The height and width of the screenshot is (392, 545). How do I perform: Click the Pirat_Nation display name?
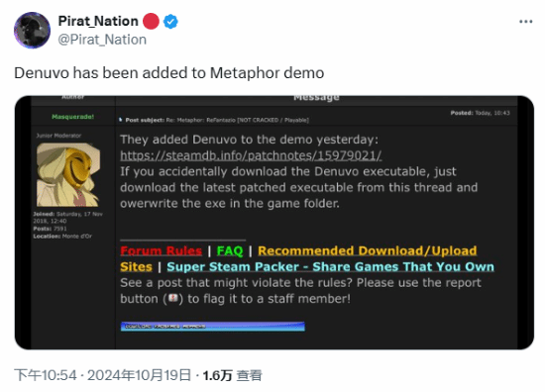[x=98, y=21]
